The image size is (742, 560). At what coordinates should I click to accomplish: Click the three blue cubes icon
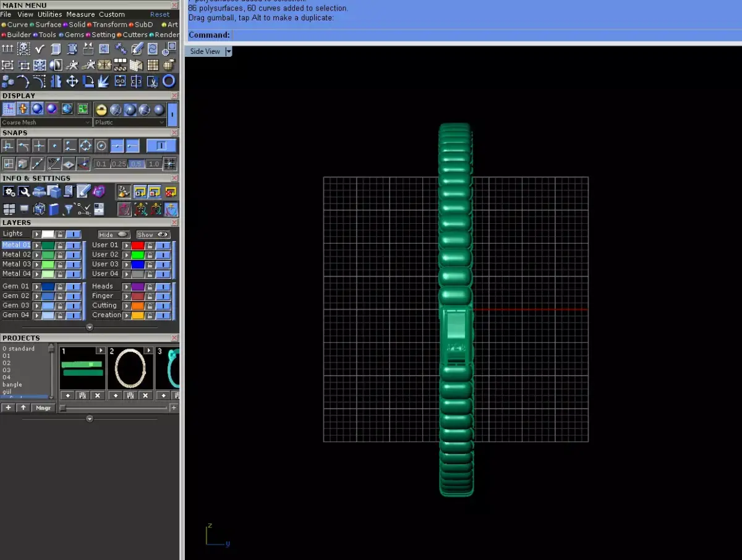[8, 81]
